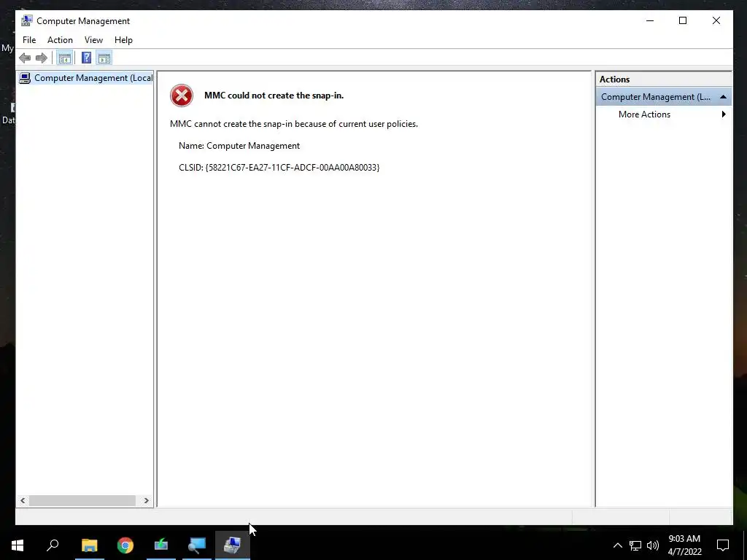
Task: Collapse Computer Management section in Actions pane
Action: 723,97
